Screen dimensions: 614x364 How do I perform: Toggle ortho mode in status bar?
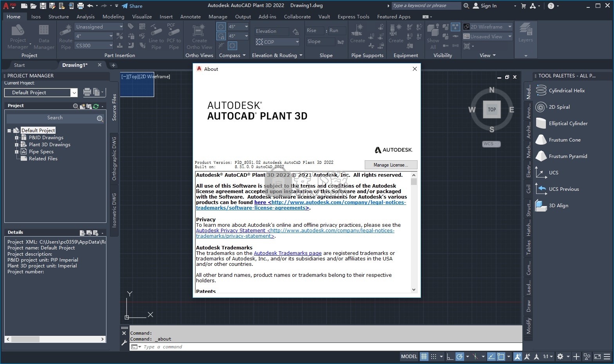pos(450,357)
